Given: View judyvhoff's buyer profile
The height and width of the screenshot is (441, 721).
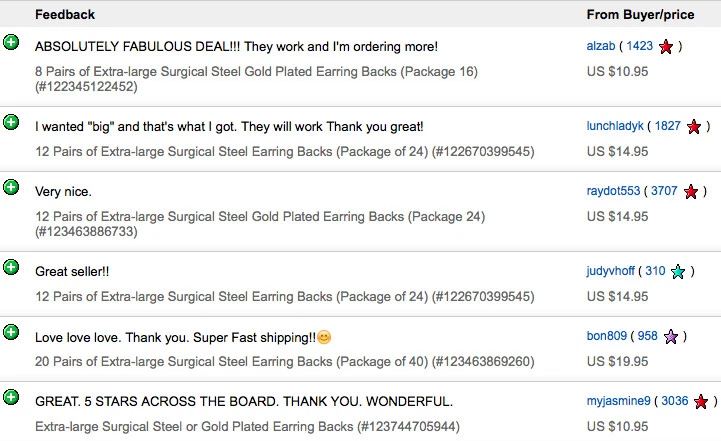Looking at the screenshot, I should point(610,271).
